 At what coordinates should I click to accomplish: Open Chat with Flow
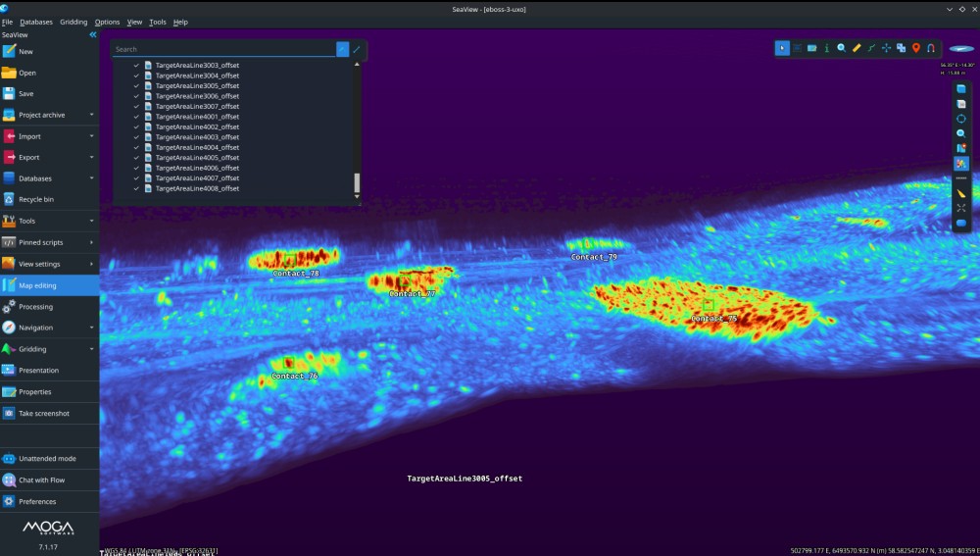pos(49,480)
